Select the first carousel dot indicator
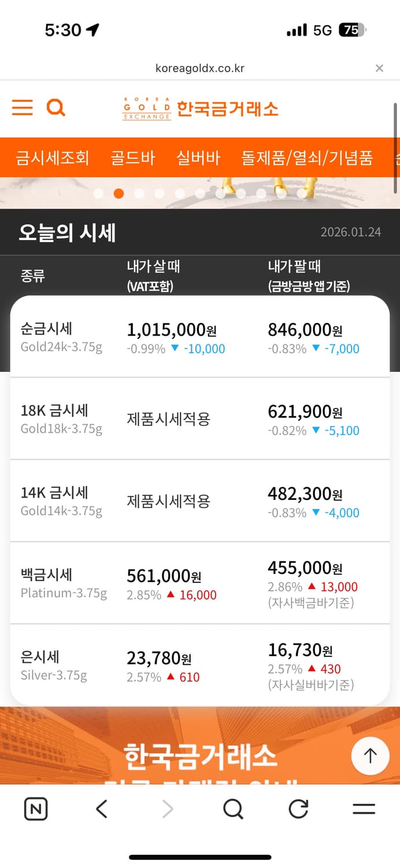This screenshot has height=868, width=400. click(x=98, y=193)
